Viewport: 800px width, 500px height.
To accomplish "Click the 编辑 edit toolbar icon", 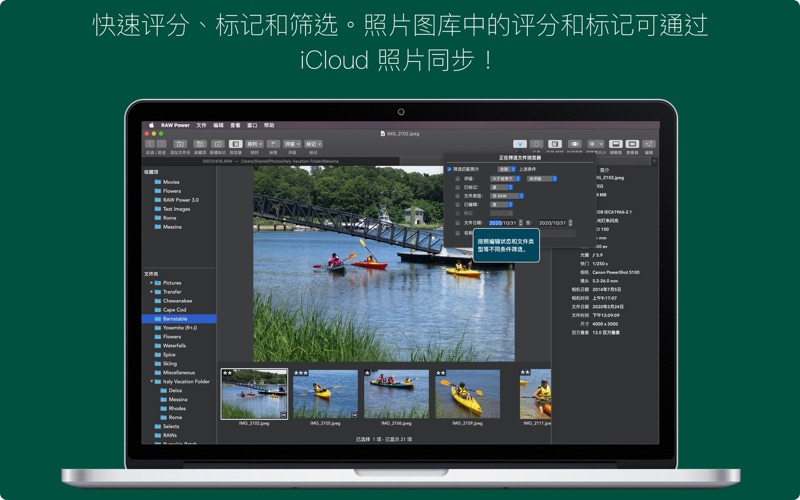I will tap(649, 144).
